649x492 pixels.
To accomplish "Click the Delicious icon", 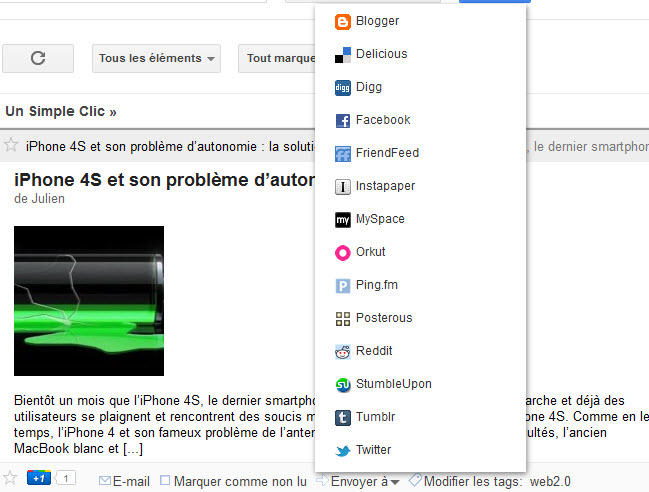I will (x=343, y=55).
